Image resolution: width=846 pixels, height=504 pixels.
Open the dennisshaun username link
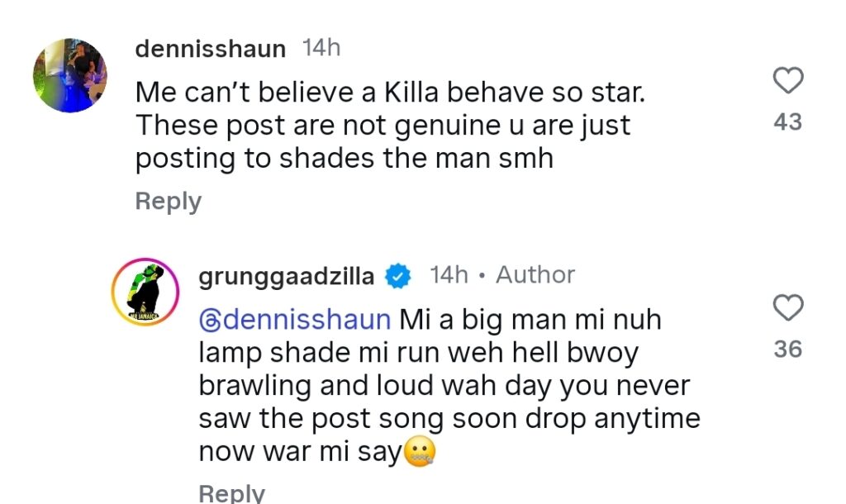click(x=211, y=49)
